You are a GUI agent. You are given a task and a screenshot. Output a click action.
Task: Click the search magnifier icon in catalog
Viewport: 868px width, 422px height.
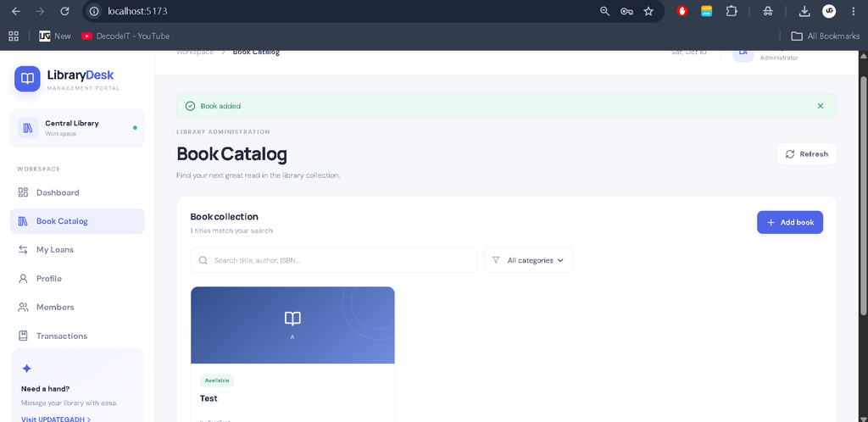point(203,260)
